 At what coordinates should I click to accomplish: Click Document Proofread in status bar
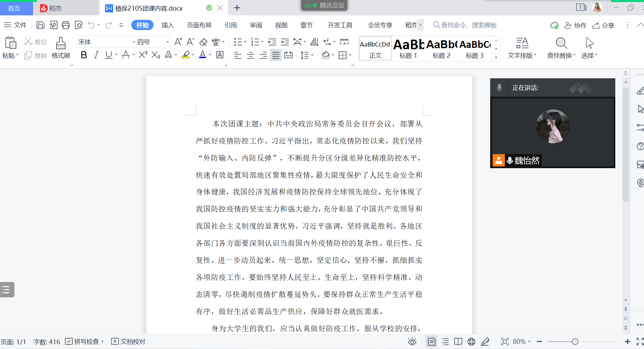pyautogui.click(x=129, y=341)
